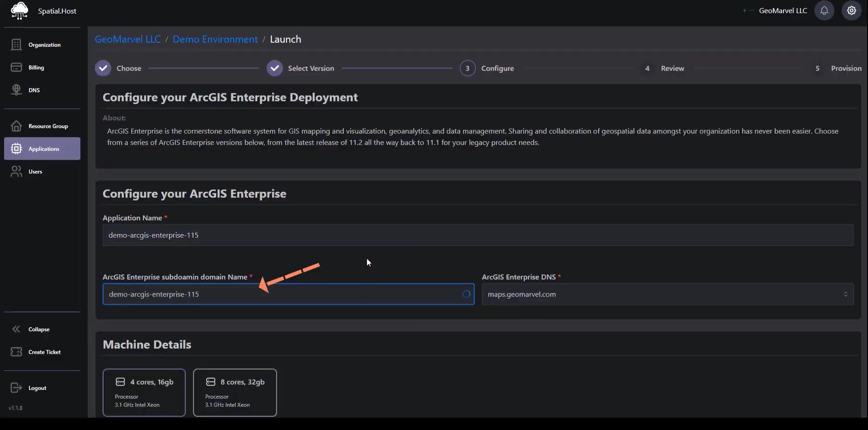This screenshot has width=868, height=430.
Task: Go back to the Choose step
Action: (x=103, y=68)
